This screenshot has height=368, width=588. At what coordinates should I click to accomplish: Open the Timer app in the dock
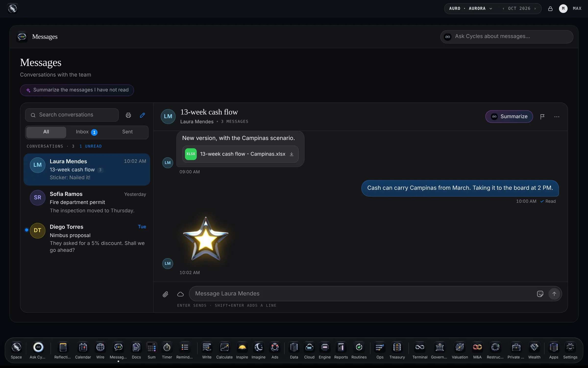coord(167,350)
